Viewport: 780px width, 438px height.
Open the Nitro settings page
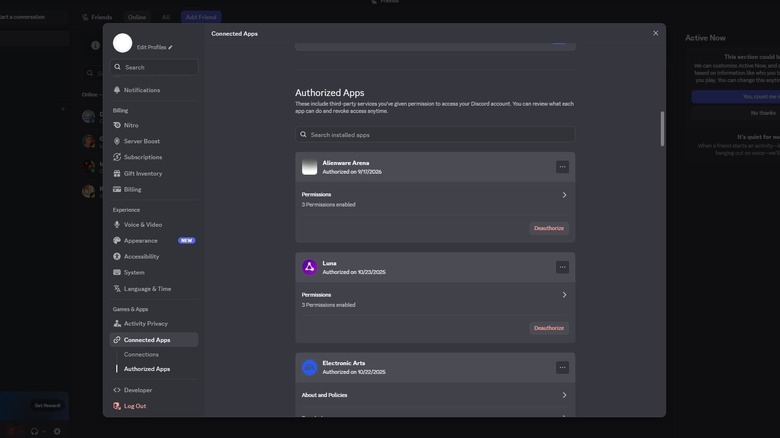154,125
